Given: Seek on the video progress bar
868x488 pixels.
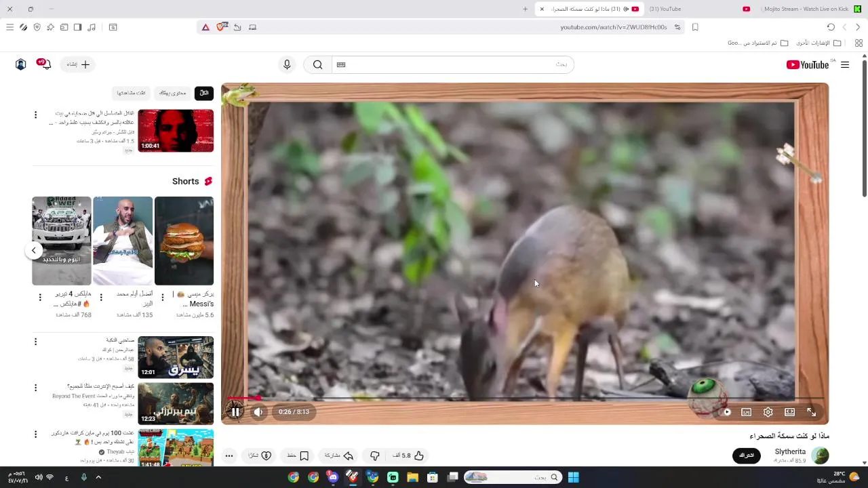Looking at the screenshot, I should [526, 399].
